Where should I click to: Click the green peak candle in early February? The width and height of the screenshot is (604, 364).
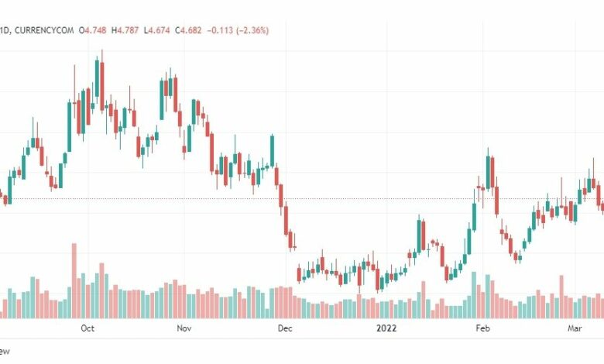click(x=488, y=172)
